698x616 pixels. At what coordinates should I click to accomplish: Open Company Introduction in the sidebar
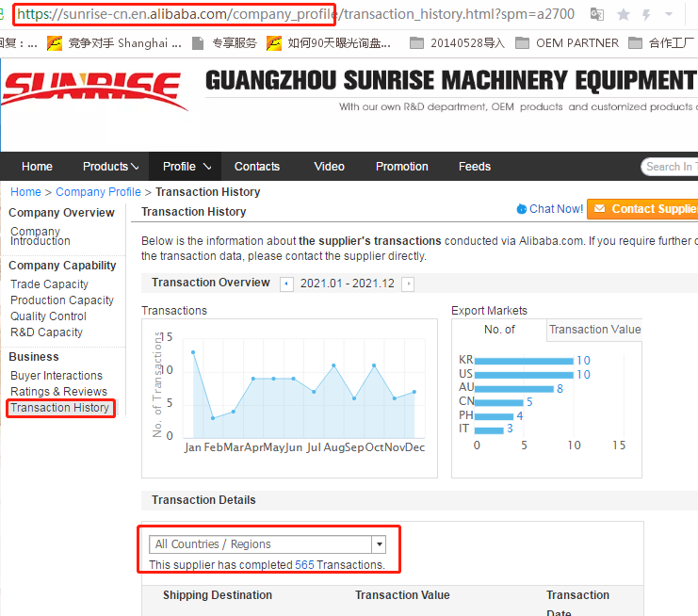(41, 235)
